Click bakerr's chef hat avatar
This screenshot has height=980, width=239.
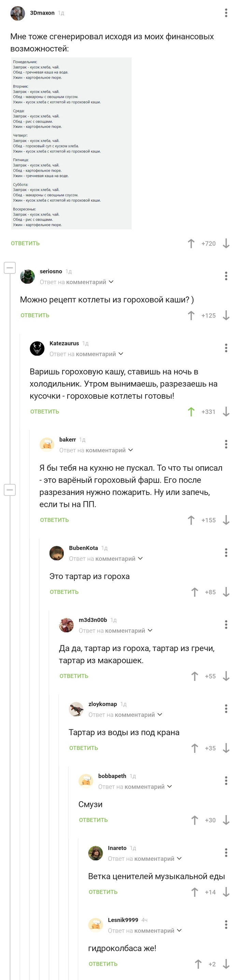pos(47,444)
